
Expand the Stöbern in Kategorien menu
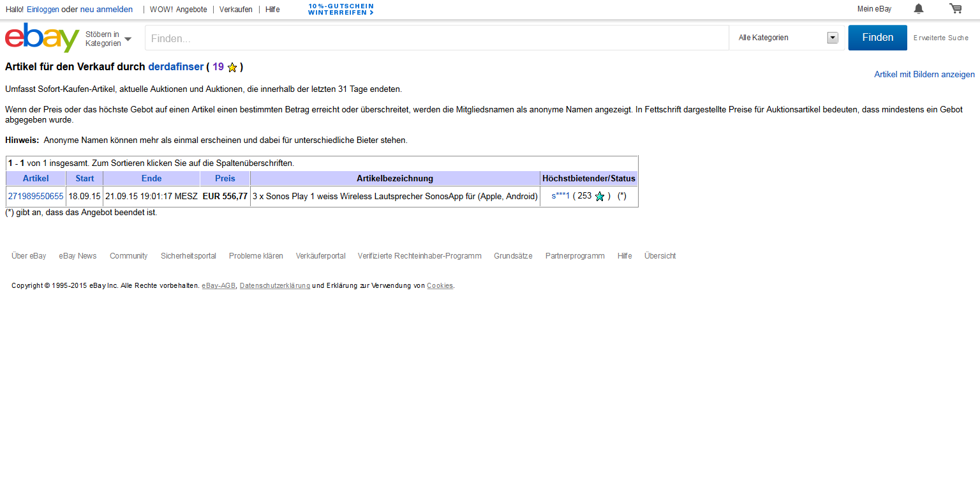click(108, 39)
